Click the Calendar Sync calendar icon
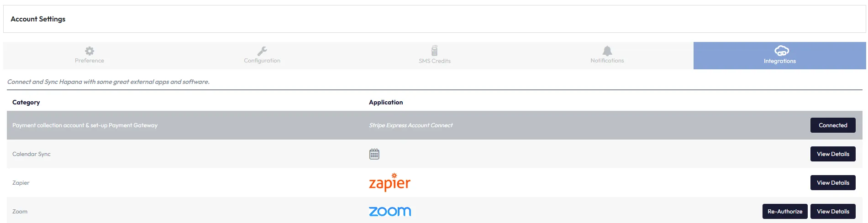 (374, 154)
